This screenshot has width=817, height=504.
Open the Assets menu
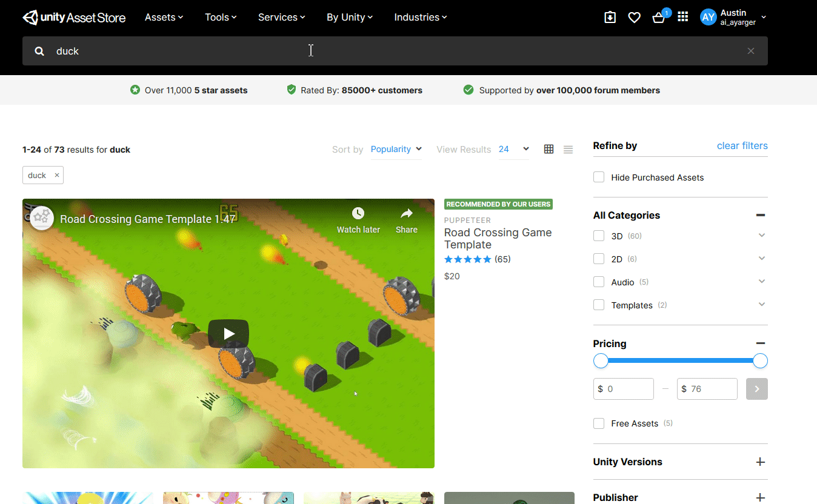click(164, 18)
